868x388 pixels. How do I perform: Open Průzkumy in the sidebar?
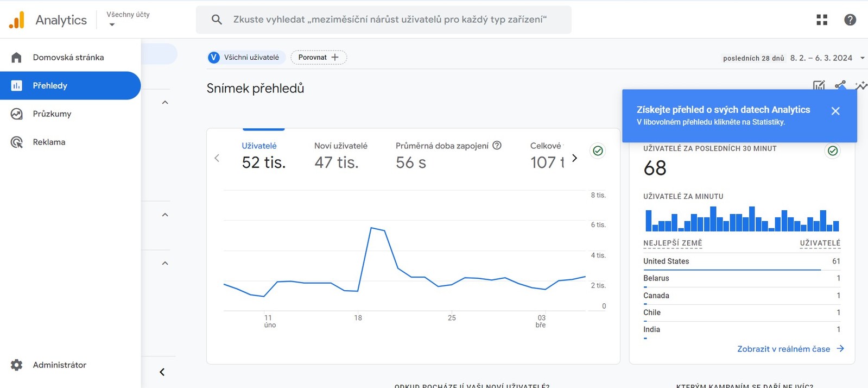click(x=52, y=114)
